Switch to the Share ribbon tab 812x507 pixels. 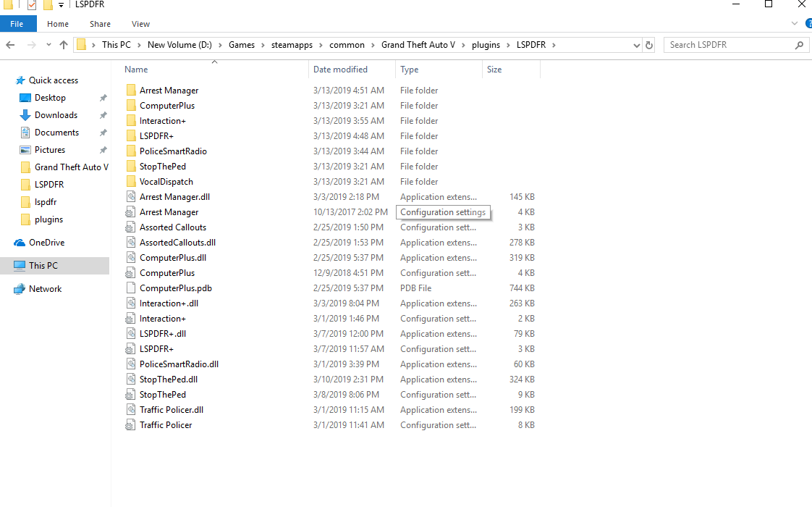pos(100,24)
